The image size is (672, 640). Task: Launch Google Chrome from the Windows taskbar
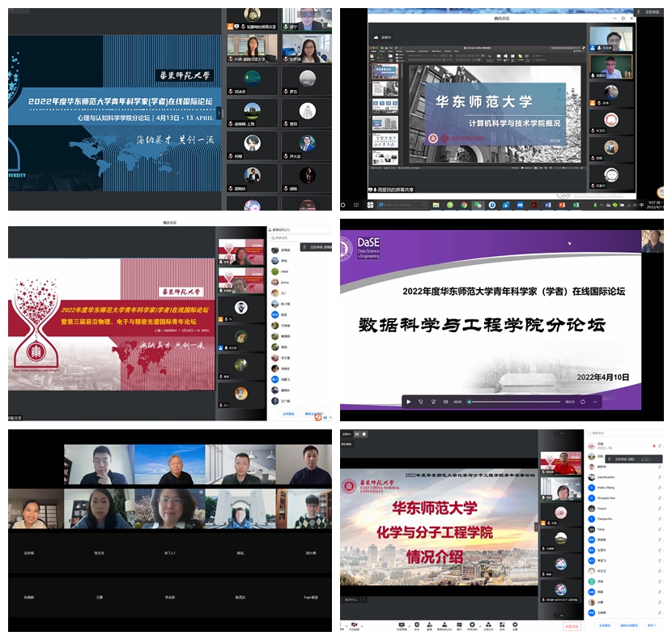464,205
